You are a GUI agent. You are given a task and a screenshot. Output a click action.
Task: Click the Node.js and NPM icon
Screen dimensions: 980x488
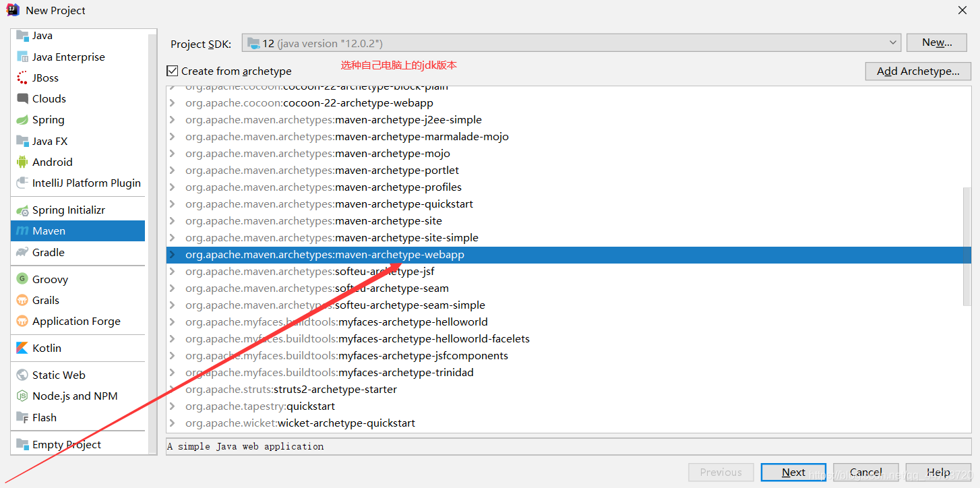pyautogui.click(x=22, y=396)
